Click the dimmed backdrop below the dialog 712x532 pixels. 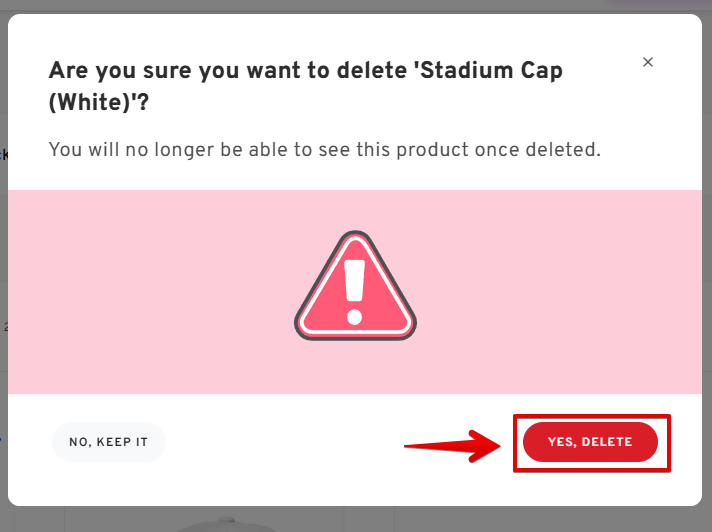tap(500, 520)
